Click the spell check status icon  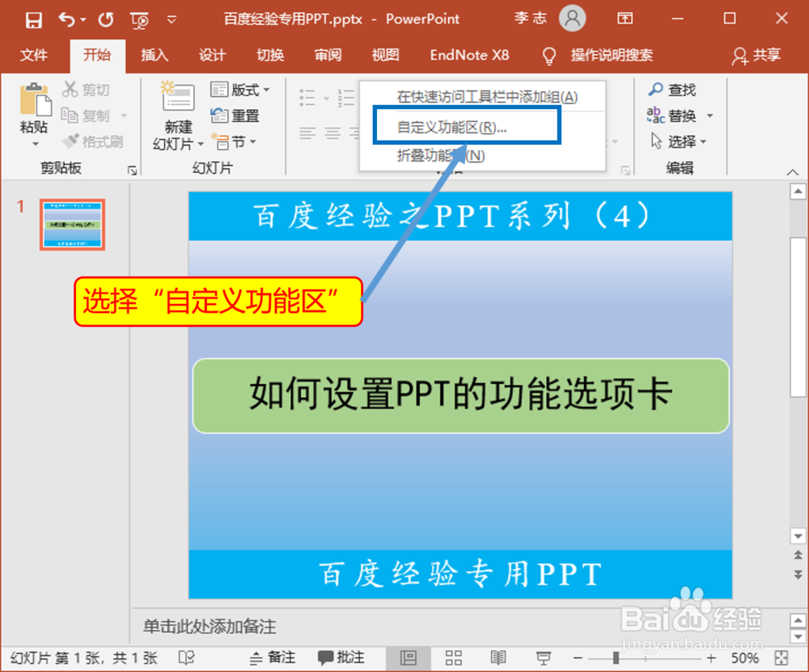[x=186, y=657]
